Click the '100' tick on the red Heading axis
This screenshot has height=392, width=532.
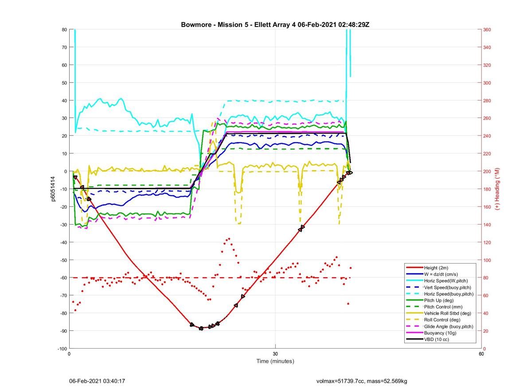pos(487,260)
